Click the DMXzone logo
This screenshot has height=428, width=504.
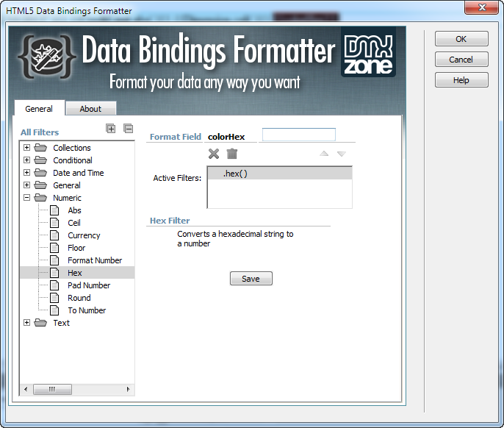tap(368, 52)
